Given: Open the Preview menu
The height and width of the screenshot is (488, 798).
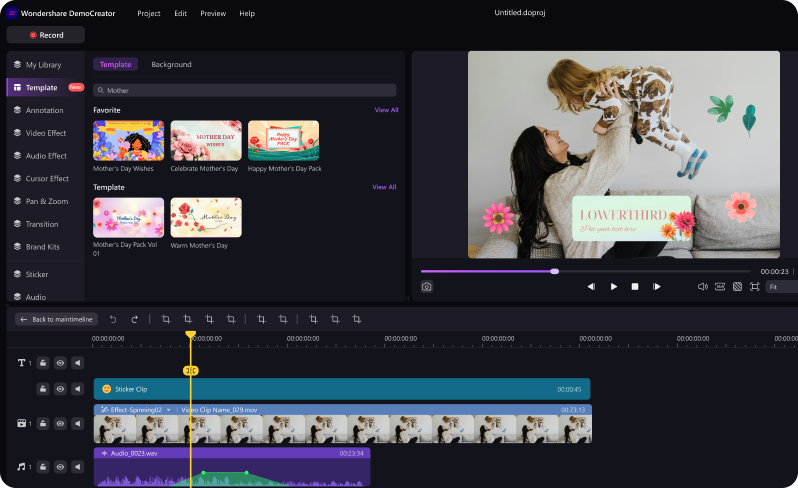Looking at the screenshot, I should (x=213, y=13).
